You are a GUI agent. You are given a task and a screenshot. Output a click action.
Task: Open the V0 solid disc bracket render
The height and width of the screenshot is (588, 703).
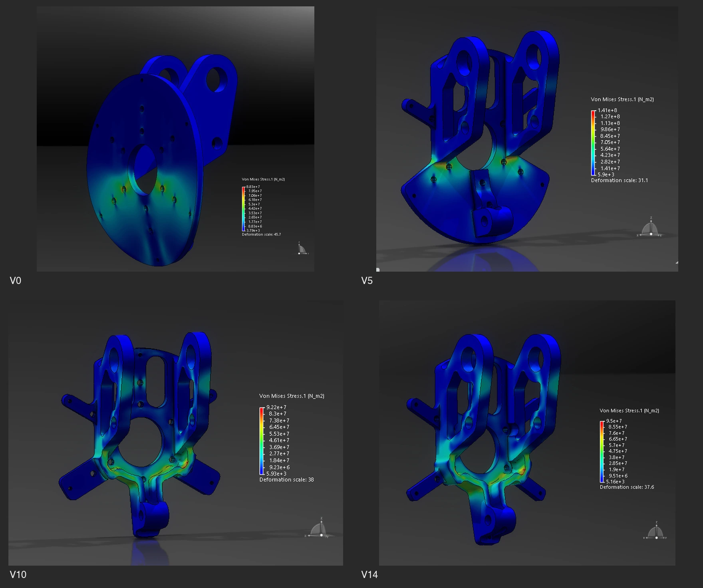pos(175,139)
